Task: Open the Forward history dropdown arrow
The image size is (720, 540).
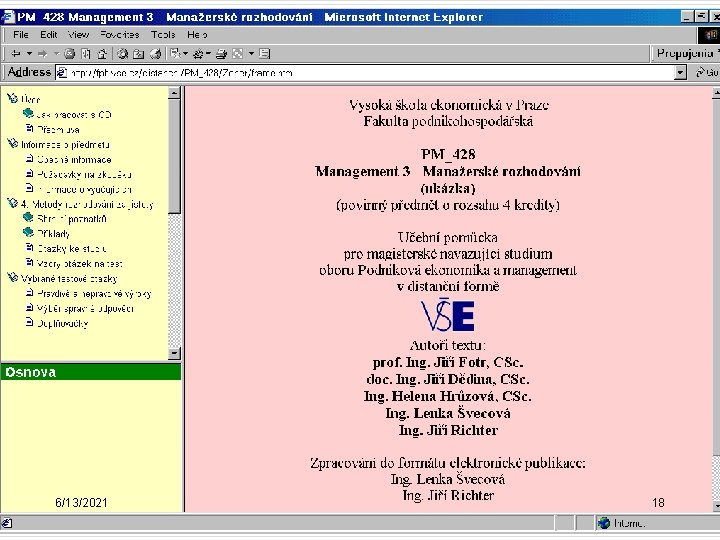Action: click(56, 54)
